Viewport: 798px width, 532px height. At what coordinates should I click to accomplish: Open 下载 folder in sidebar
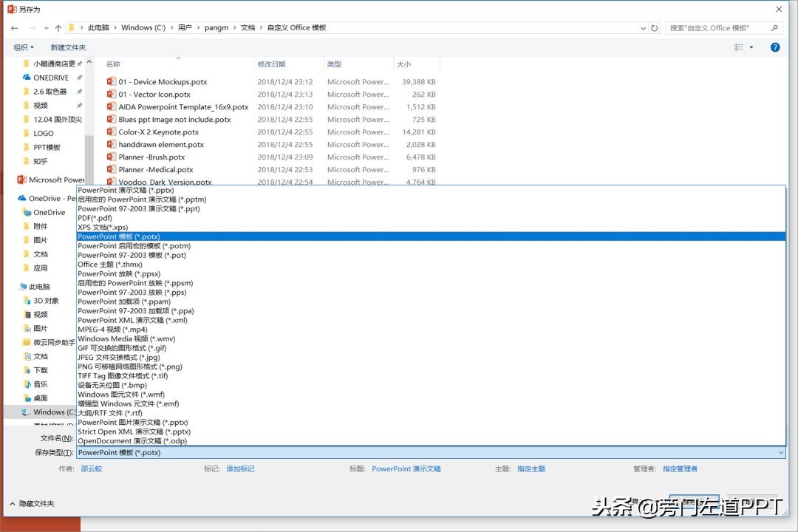coord(40,371)
